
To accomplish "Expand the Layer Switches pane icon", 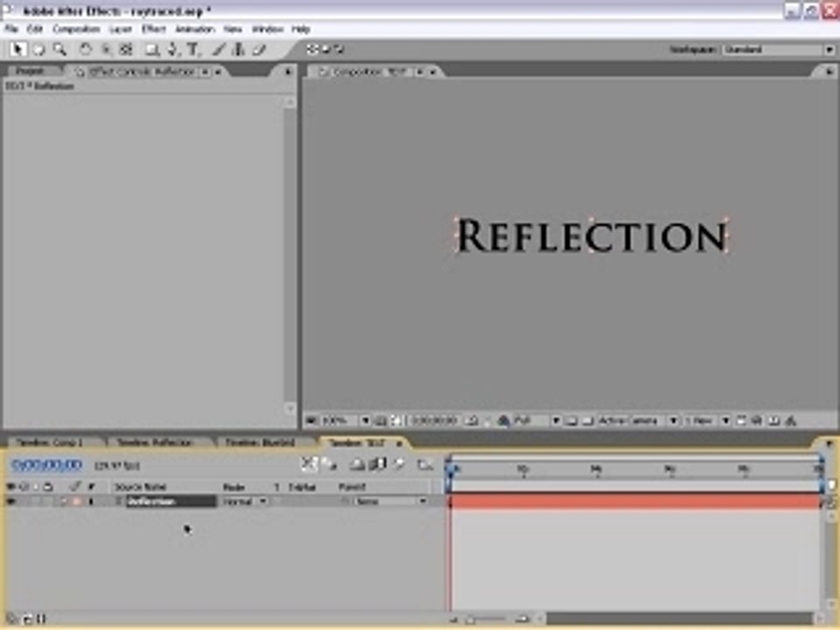I will (x=11, y=619).
